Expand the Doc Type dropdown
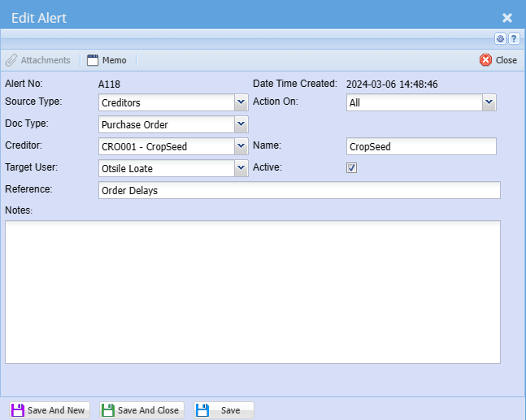Screen dimensions: 526x420 point(241,124)
